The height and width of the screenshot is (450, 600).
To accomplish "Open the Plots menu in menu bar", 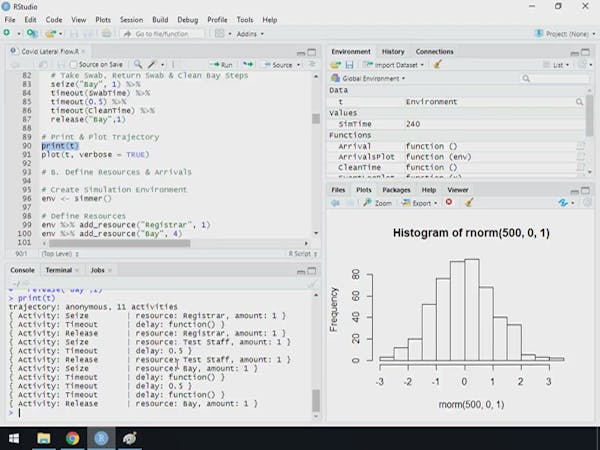I will [103, 20].
